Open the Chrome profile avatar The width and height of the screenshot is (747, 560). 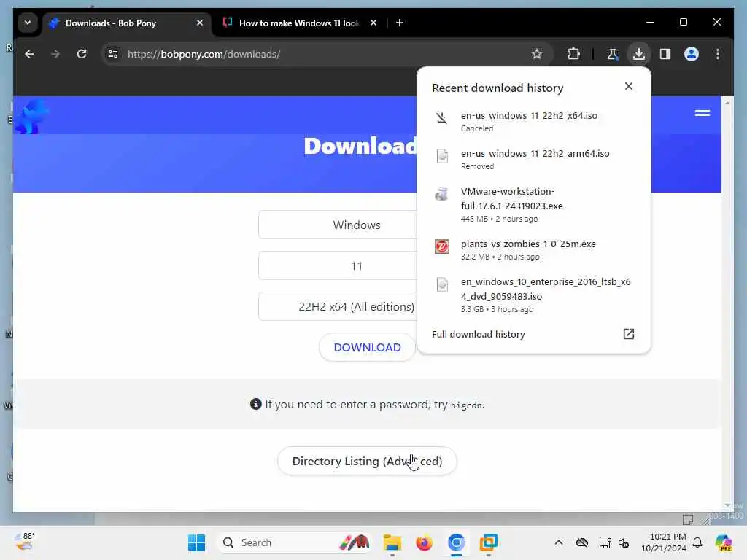(692, 54)
